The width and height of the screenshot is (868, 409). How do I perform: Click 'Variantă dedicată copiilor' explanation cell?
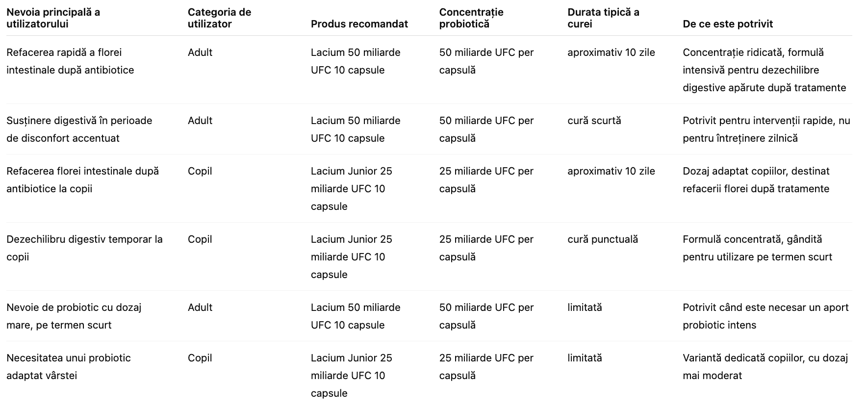coord(765,367)
